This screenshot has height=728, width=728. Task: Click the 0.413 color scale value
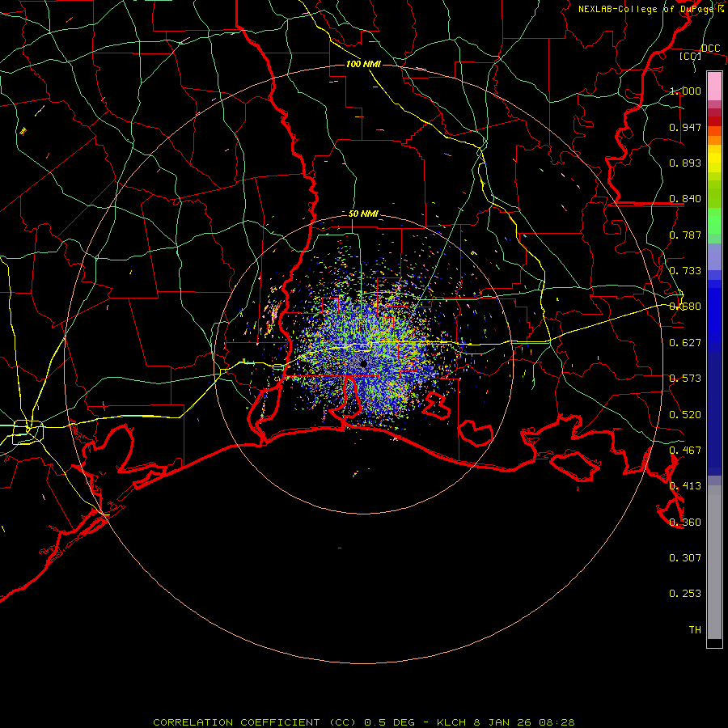685,486
